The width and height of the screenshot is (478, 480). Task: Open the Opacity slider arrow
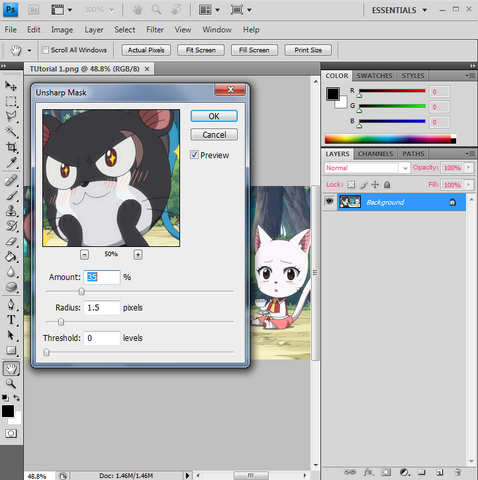pyautogui.click(x=469, y=167)
